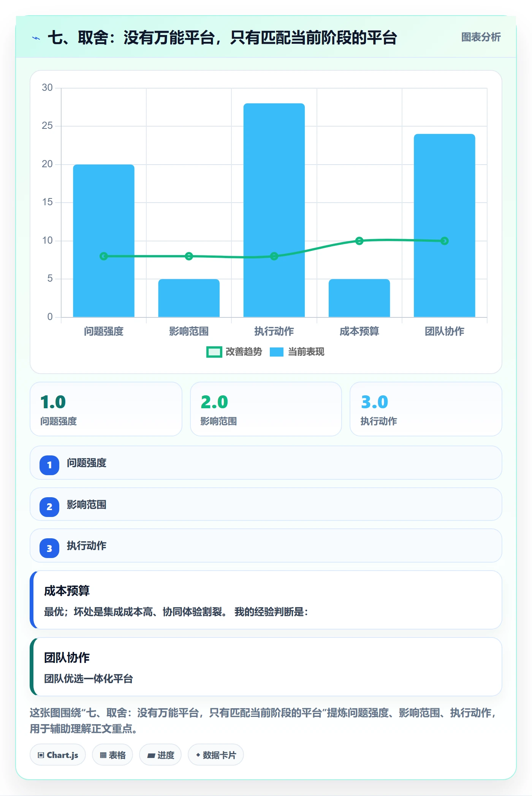Click trend line point on 问题强度 bar

pos(104,256)
